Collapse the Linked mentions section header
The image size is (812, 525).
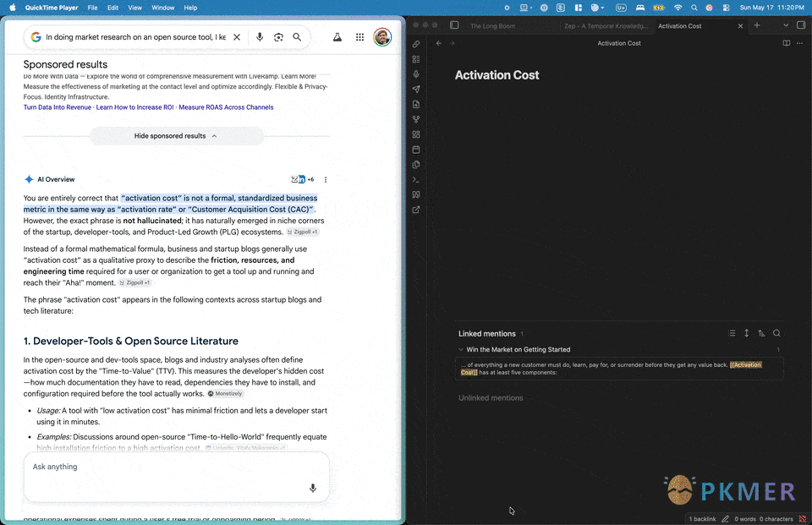pyautogui.click(x=487, y=333)
